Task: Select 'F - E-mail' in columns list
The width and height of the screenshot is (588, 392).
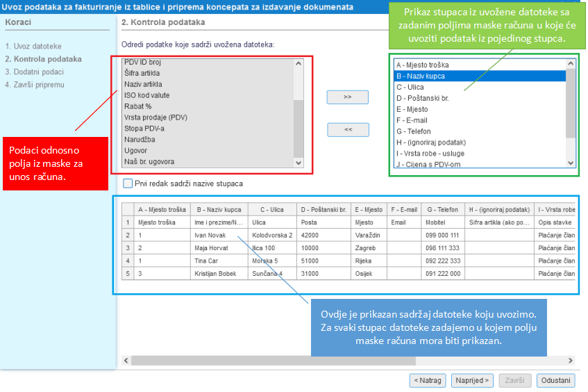Action: tap(412, 120)
